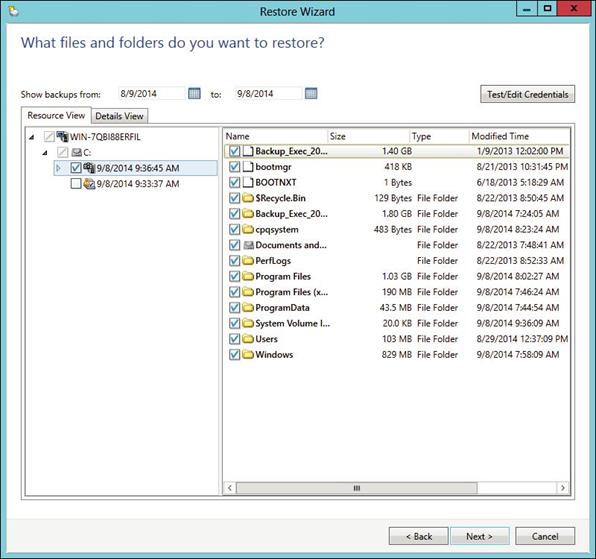Click the horizontal scrollbar right arrow
The image size is (596, 559).
tap(563, 488)
